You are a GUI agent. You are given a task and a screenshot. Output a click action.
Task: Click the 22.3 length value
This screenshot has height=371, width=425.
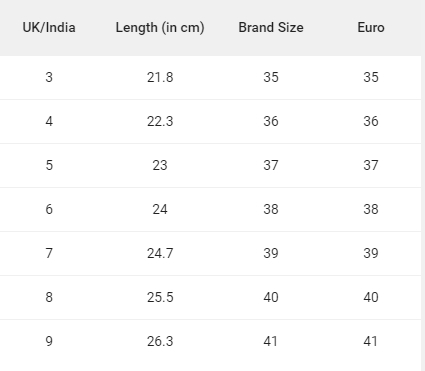(x=160, y=121)
